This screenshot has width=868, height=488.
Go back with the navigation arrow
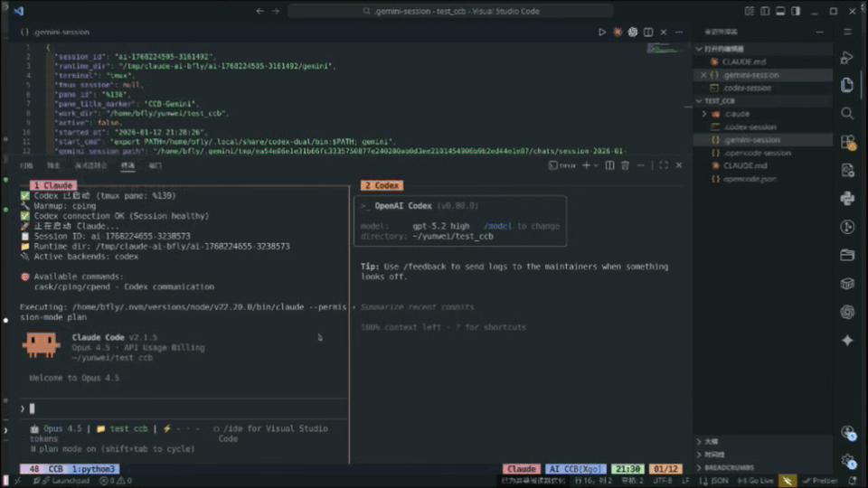click(x=259, y=11)
